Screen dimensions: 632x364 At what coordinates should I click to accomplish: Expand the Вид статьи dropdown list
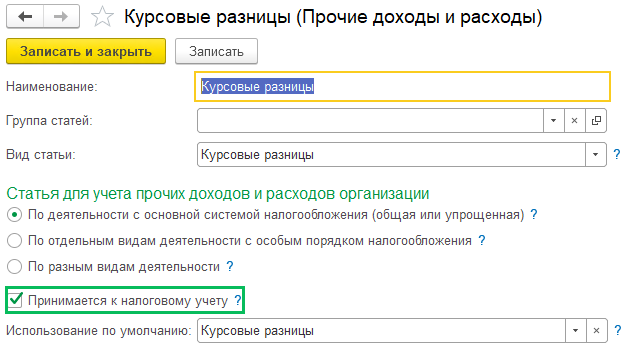(595, 154)
